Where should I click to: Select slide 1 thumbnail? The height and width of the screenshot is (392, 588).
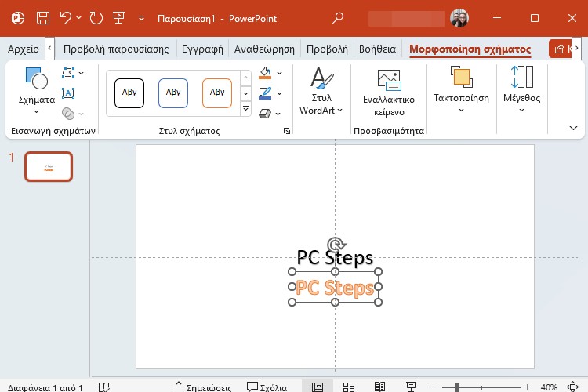coord(49,166)
